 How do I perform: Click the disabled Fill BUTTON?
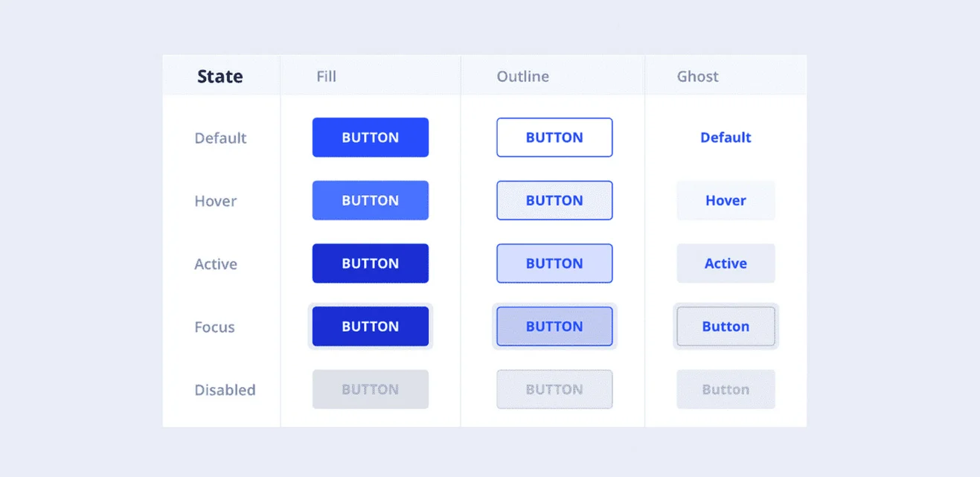click(370, 389)
